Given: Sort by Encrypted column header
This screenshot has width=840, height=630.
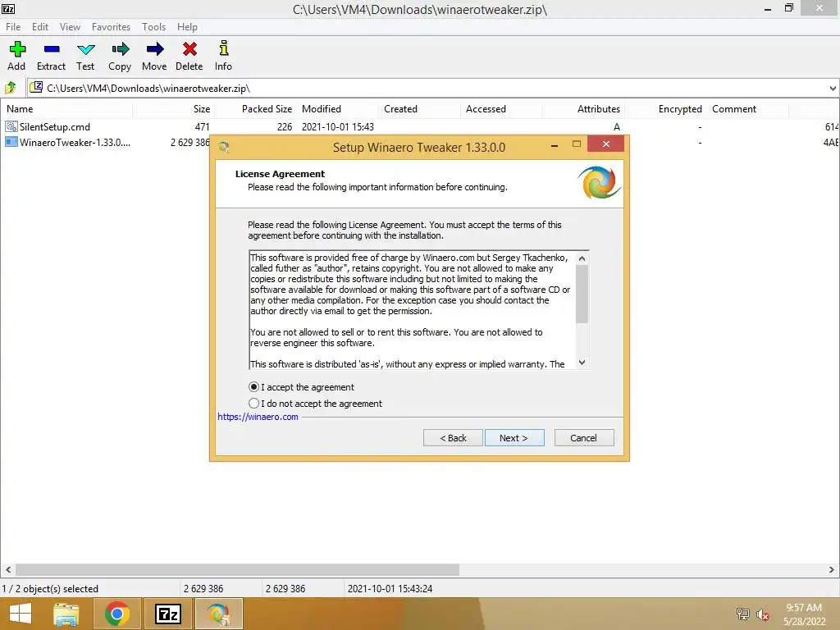Looking at the screenshot, I should tap(665, 109).
